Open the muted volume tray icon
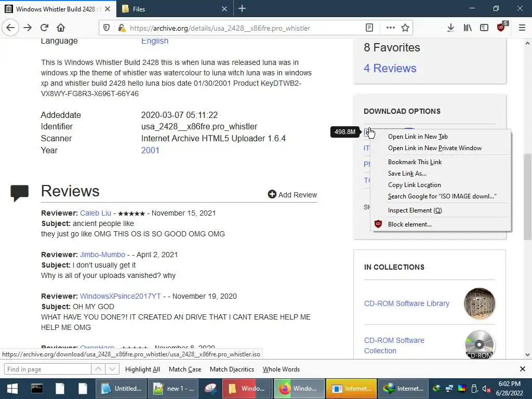Image resolution: width=532 pixels, height=399 pixels. coord(486,389)
